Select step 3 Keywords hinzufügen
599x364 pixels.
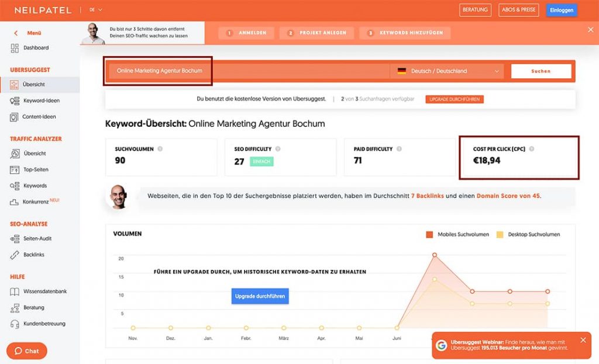point(405,33)
